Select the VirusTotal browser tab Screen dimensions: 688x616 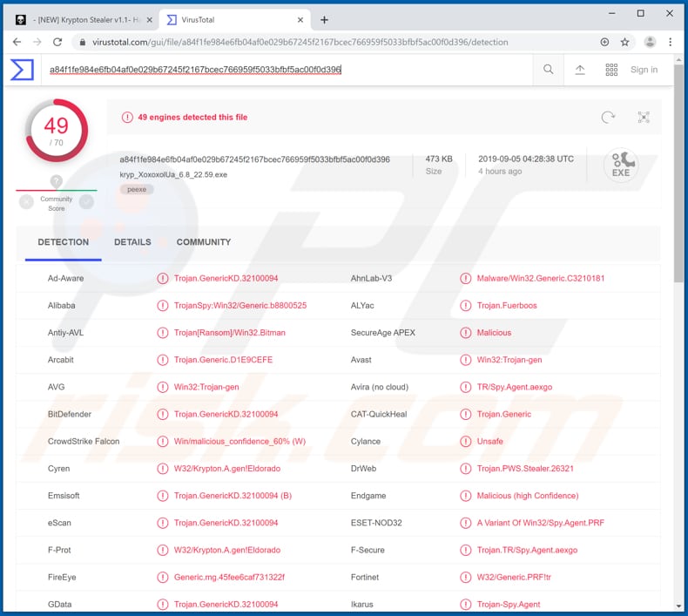235,20
